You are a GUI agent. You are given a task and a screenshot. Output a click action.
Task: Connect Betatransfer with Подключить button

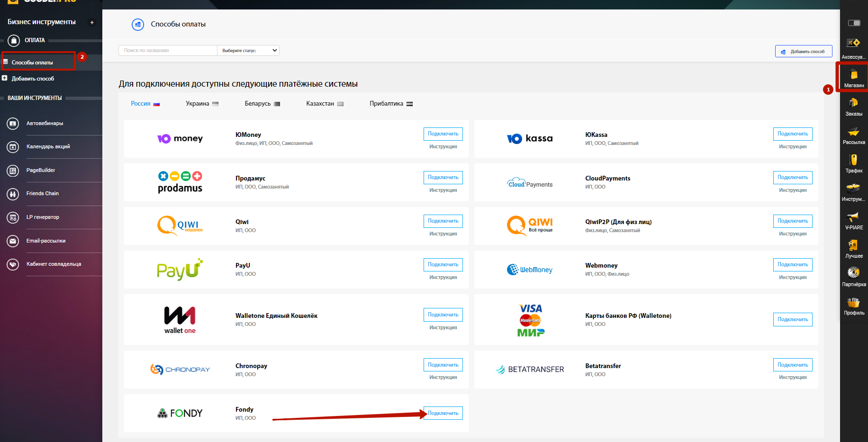(793, 365)
